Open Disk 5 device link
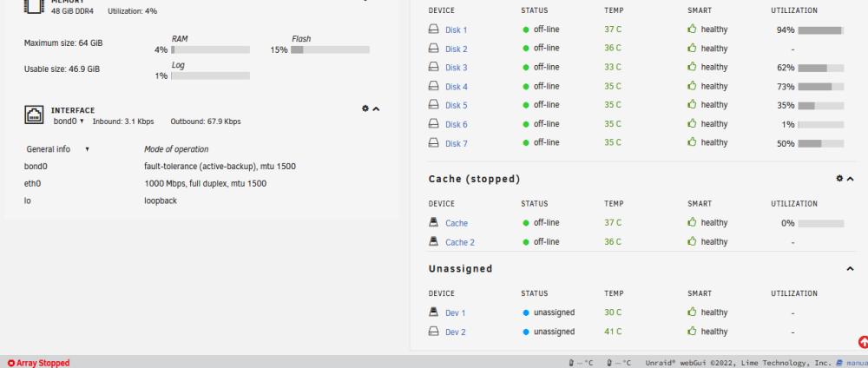Screen dimensions: 868x368 click(457, 105)
